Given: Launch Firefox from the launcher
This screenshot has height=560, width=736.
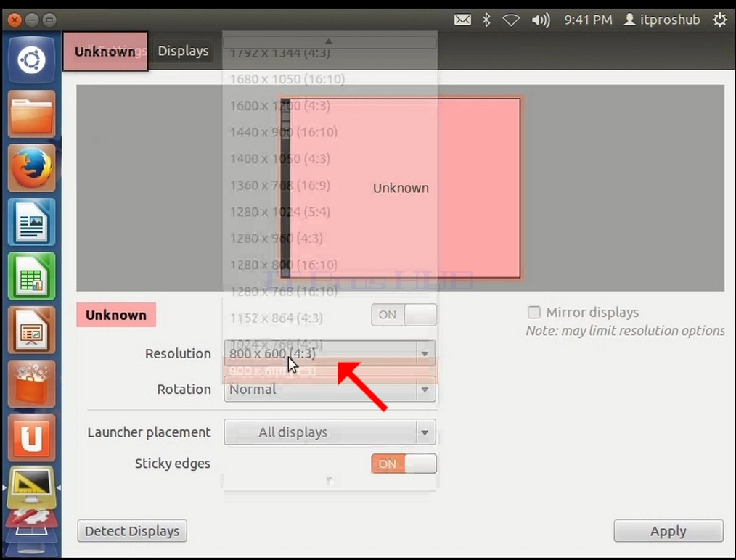Looking at the screenshot, I should pyautogui.click(x=31, y=168).
